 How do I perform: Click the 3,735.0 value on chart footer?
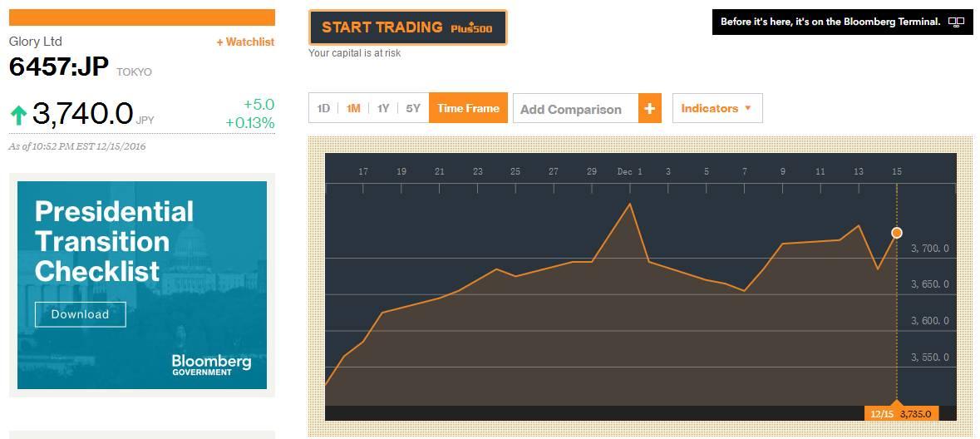pos(916,414)
